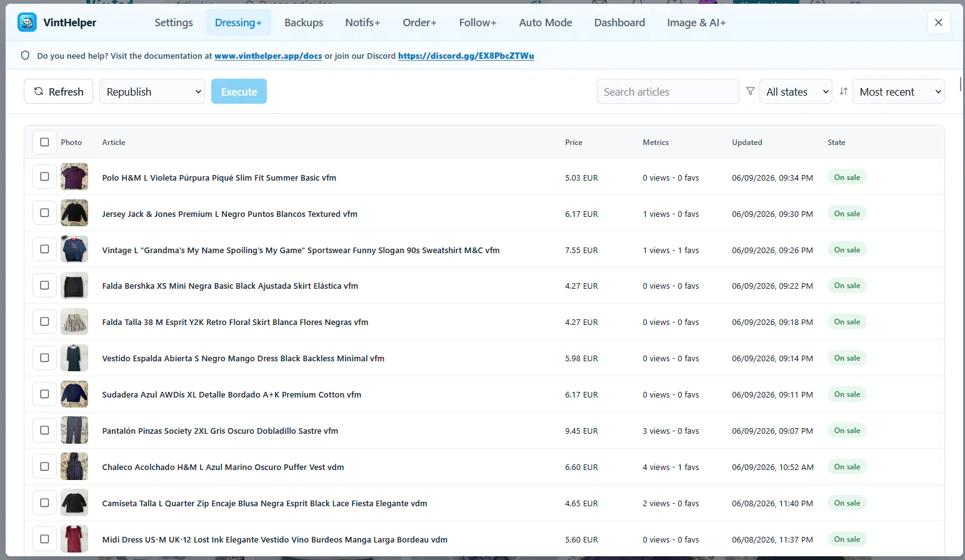Check the Sudadera Azul AWDis row
This screenshot has height=560, width=965.
point(44,394)
